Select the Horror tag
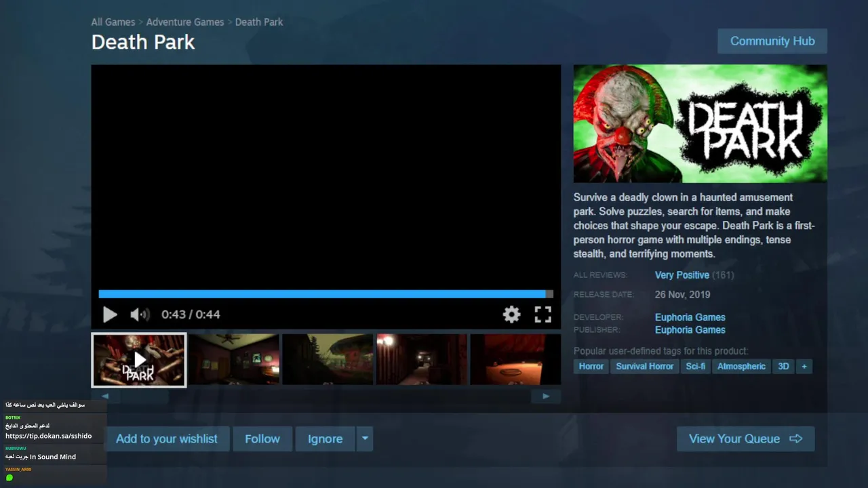 591,366
